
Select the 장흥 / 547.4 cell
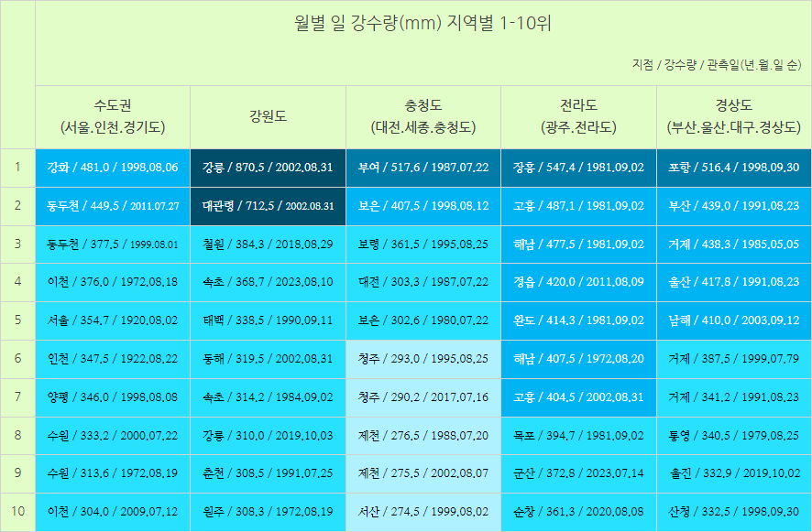(578, 168)
